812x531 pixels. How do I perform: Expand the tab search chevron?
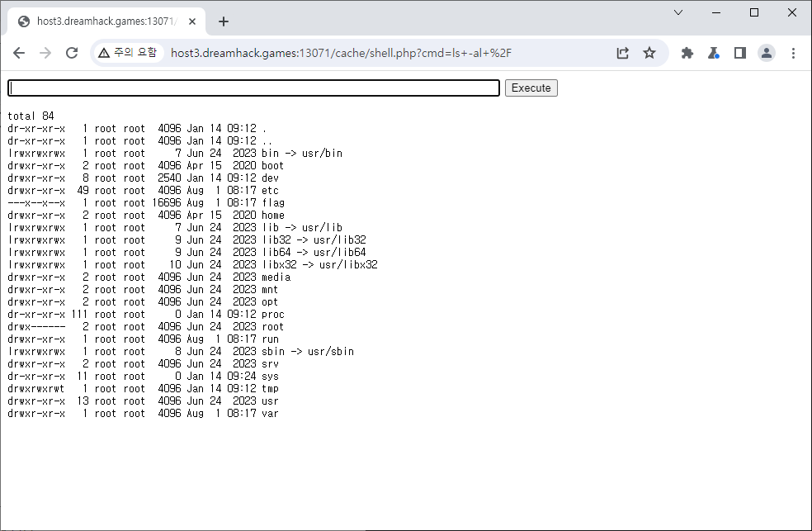pos(678,12)
